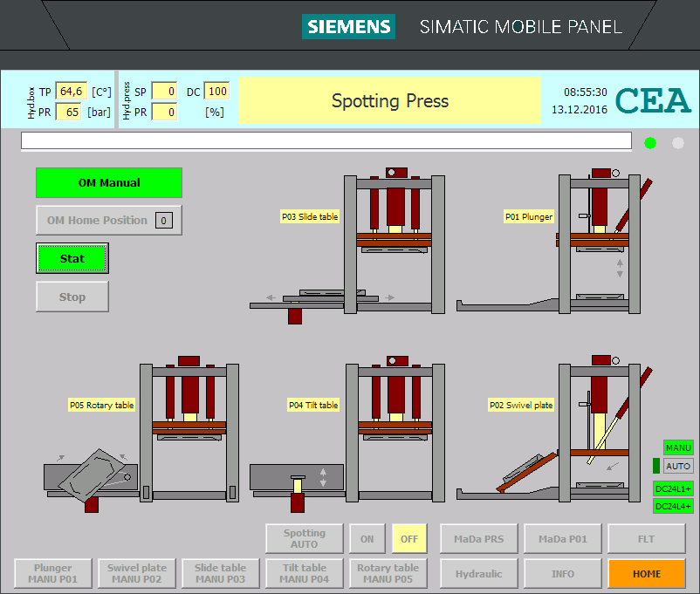This screenshot has height=594, width=700.
Task: Switch spotting ON
Action: (x=367, y=539)
